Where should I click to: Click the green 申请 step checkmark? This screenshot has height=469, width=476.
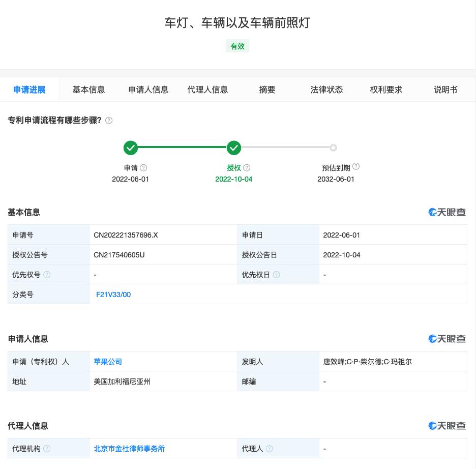tap(131, 148)
